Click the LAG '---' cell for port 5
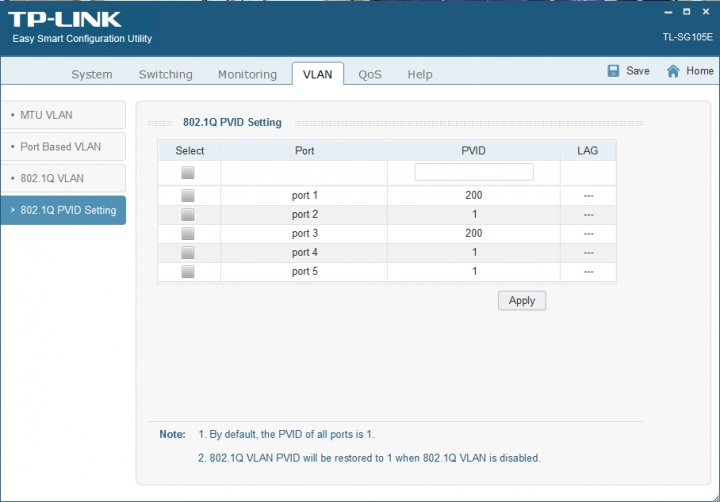This screenshot has width=720, height=502. [588, 272]
